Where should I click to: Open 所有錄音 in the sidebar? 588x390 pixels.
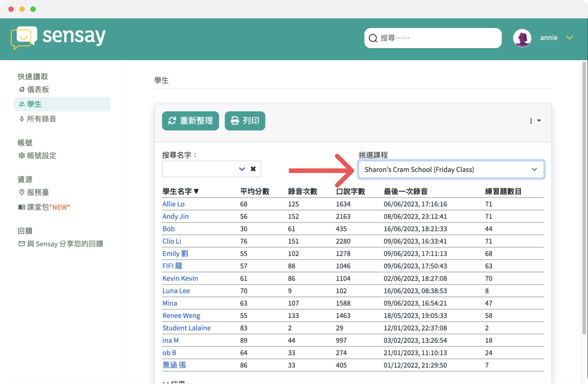point(37,119)
